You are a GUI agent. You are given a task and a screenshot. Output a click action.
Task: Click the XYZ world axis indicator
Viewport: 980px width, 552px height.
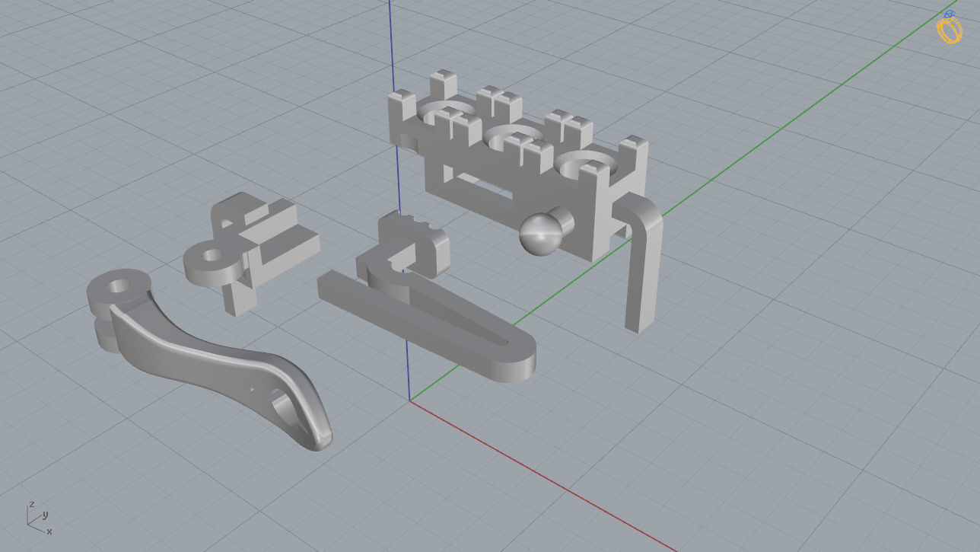click(40, 518)
